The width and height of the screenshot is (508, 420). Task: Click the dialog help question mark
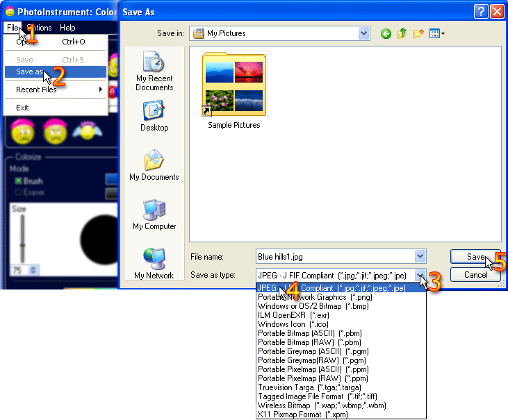481,12
